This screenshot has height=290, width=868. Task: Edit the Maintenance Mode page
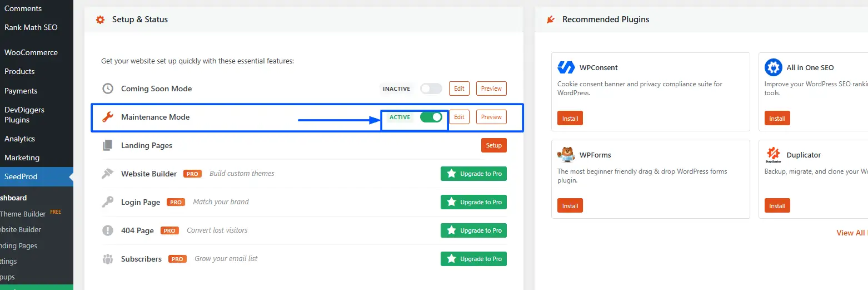[x=459, y=117]
